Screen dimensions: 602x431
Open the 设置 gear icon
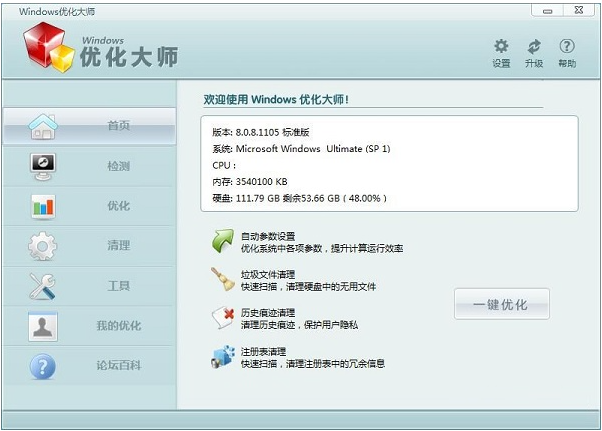501,47
